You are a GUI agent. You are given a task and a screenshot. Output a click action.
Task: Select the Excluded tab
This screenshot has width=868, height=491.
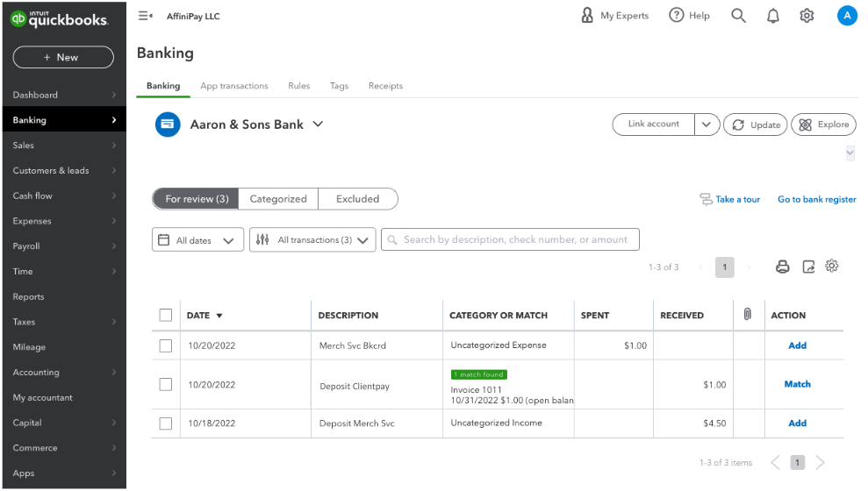pyautogui.click(x=357, y=199)
